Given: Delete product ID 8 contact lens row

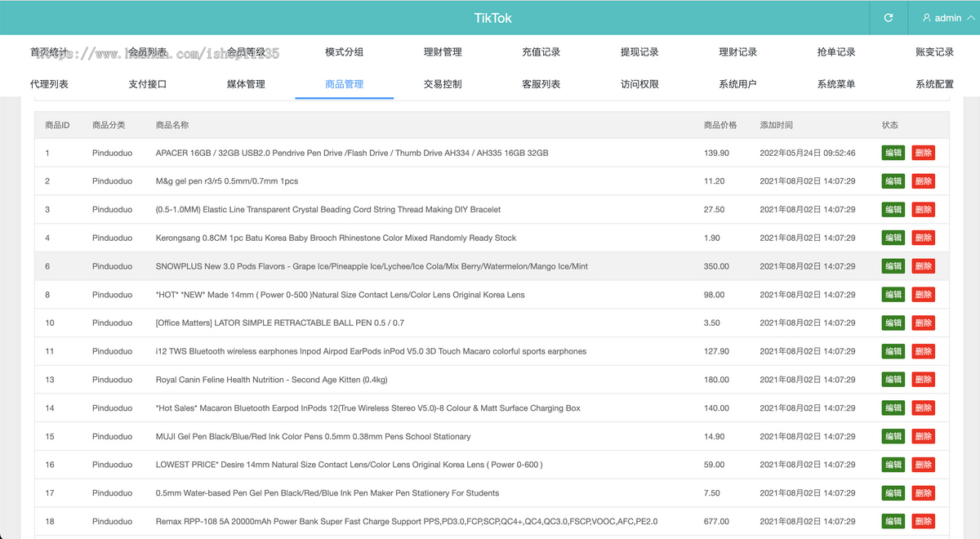Looking at the screenshot, I should pyautogui.click(x=924, y=295).
